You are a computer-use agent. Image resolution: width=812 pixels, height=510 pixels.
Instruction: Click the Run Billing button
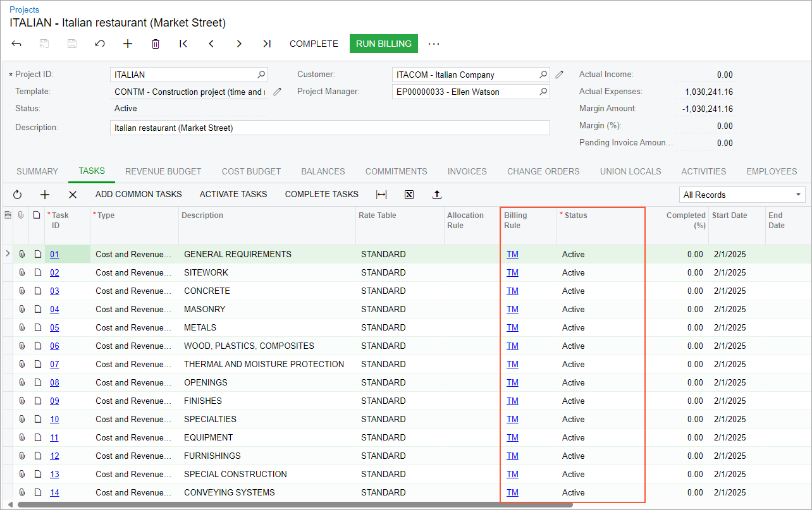(383, 44)
